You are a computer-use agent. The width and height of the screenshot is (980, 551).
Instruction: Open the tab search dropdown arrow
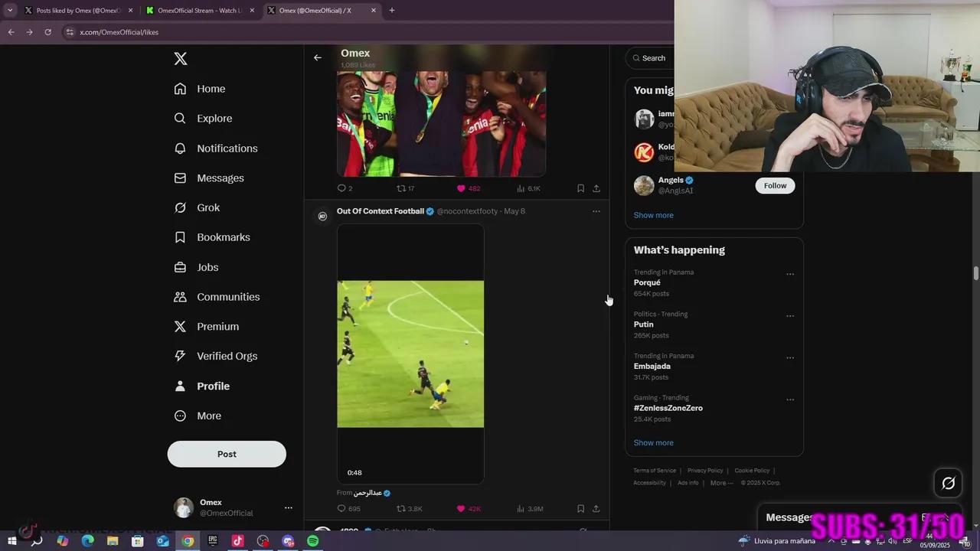10,11
